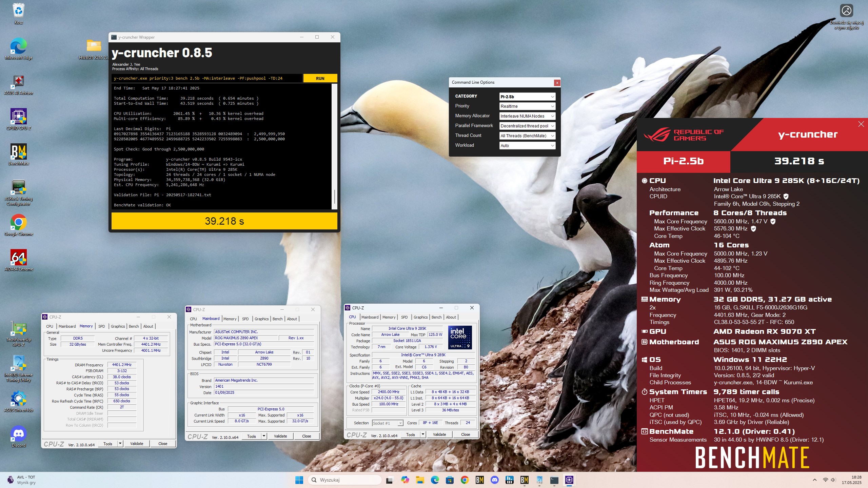The height and width of the screenshot is (488, 868).
Task: Open the Priority dropdown set to Realtime
Action: pyautogui.click(x=527, y=106)
